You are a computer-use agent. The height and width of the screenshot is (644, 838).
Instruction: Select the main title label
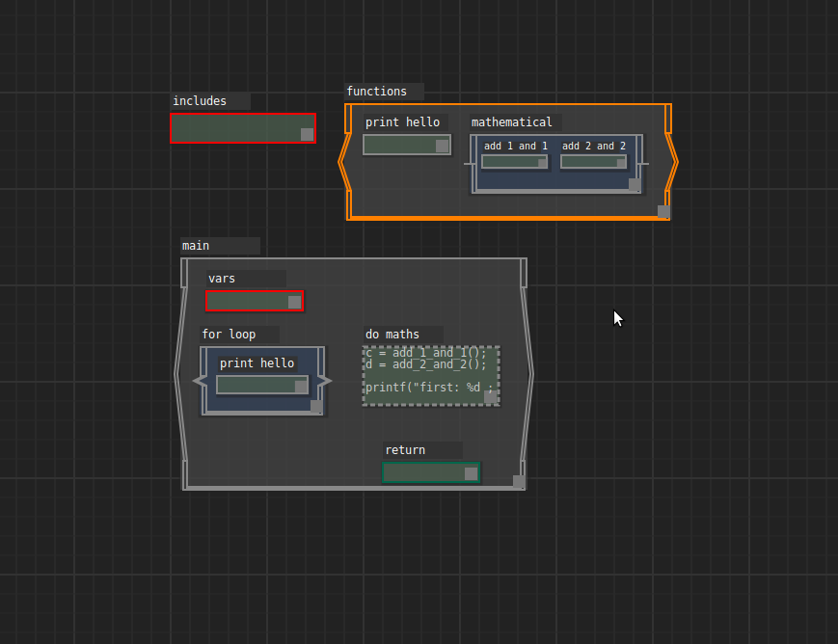point(195,245)
